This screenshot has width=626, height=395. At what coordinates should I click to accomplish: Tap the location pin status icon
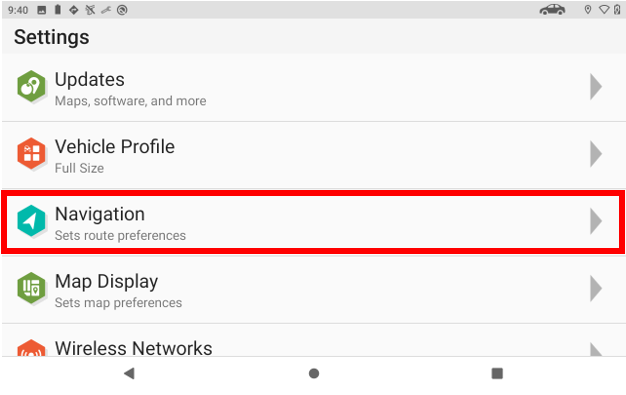[x=588, y=10]
